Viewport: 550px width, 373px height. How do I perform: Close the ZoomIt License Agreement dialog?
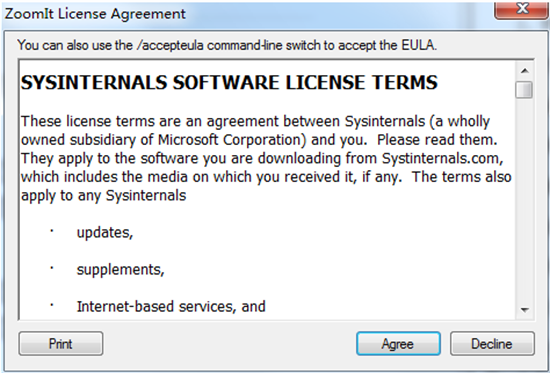click(522, 9)
